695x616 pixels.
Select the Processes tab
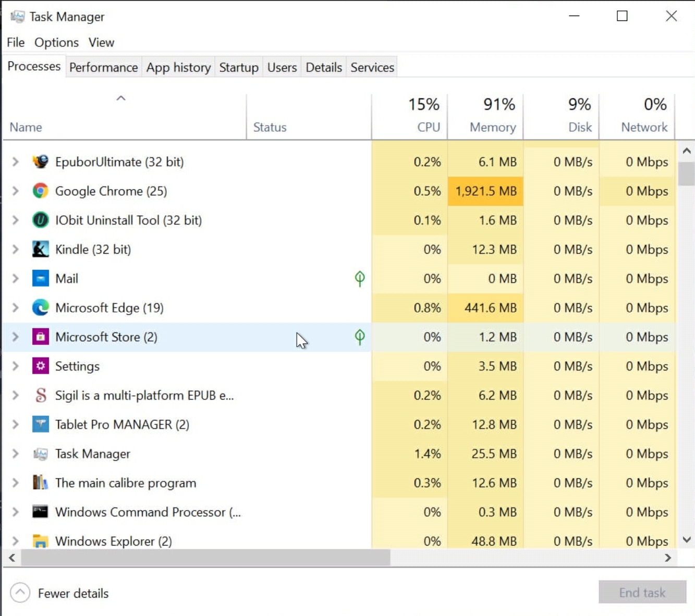[x=34, y=66]
